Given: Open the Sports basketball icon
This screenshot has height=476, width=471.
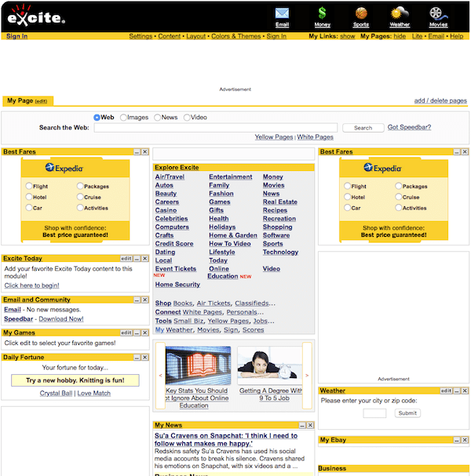Looking at the screenshot, I should coord(361,13).
